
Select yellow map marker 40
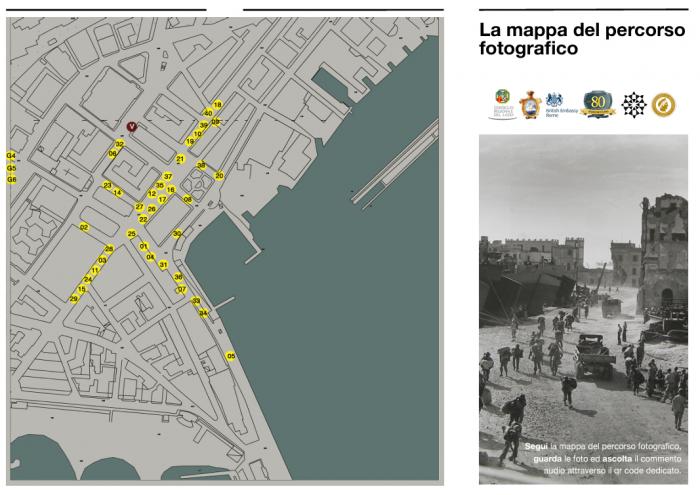[208, 113]
